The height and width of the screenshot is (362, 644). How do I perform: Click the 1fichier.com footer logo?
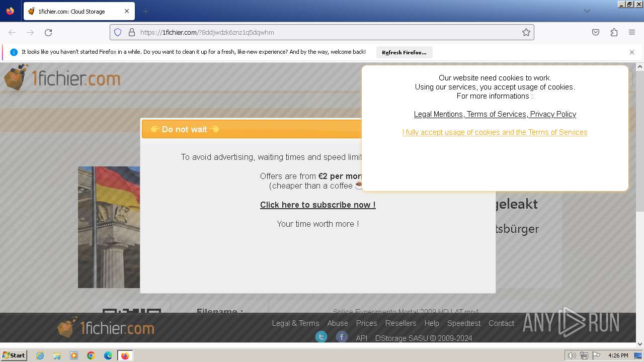[106, 328]
